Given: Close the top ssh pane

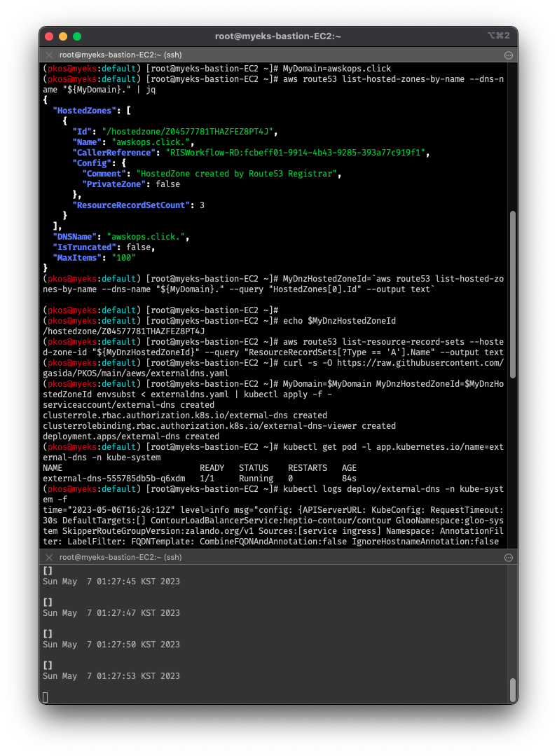Looking at the screenshot, I should pos(49,55).
